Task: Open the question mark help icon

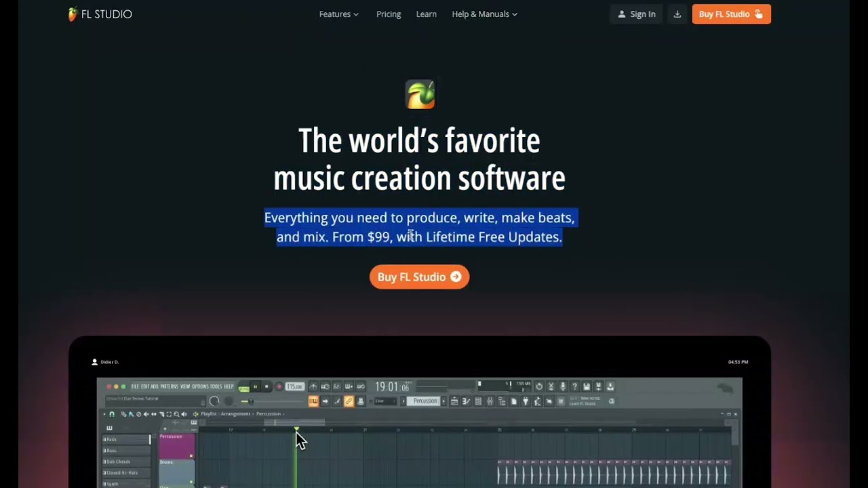Action: 574,386
